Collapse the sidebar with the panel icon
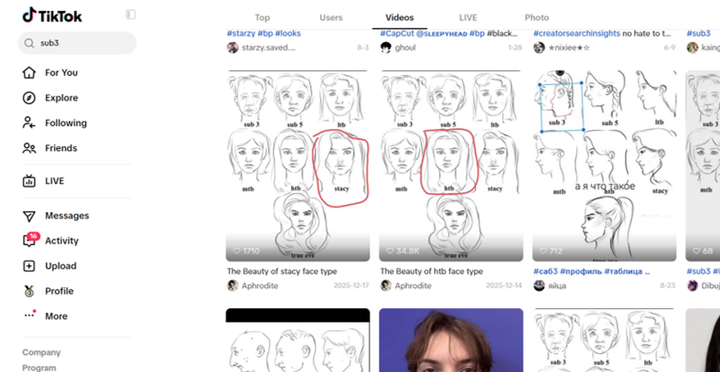 pos(131,15)
